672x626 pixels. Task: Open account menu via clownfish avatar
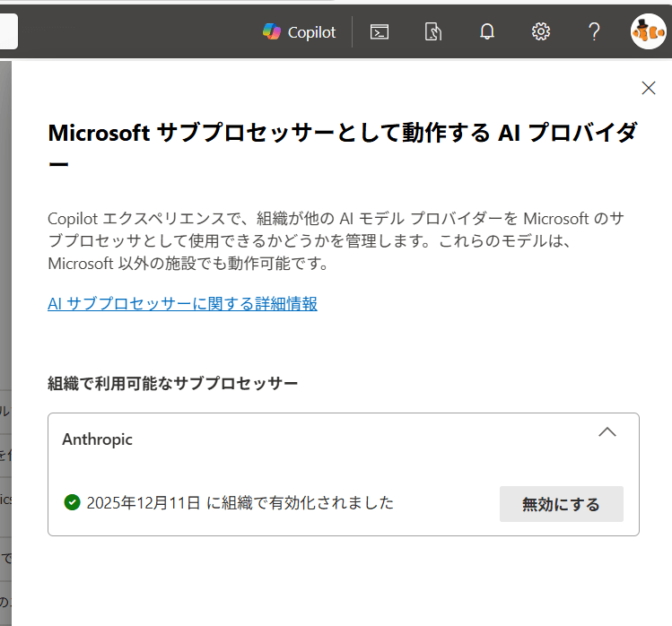(x=648, y=32)
